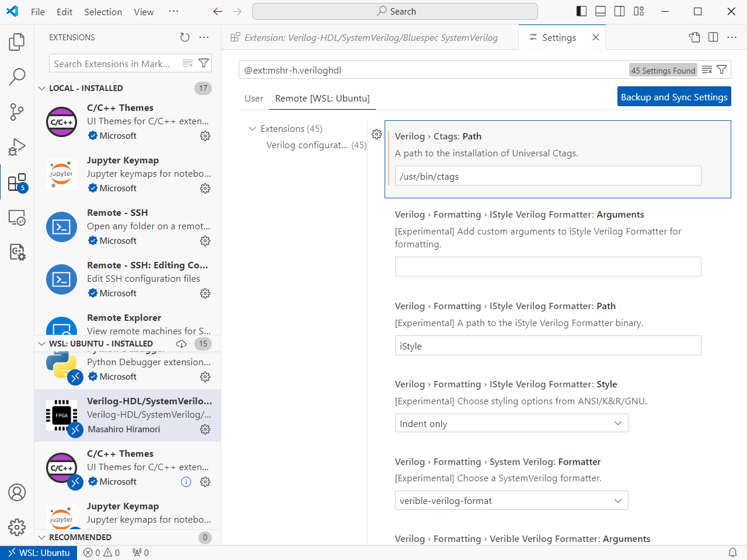Viewport: 747px width, 560px height.
Task: Open the View menu
Action: point(144,12)
